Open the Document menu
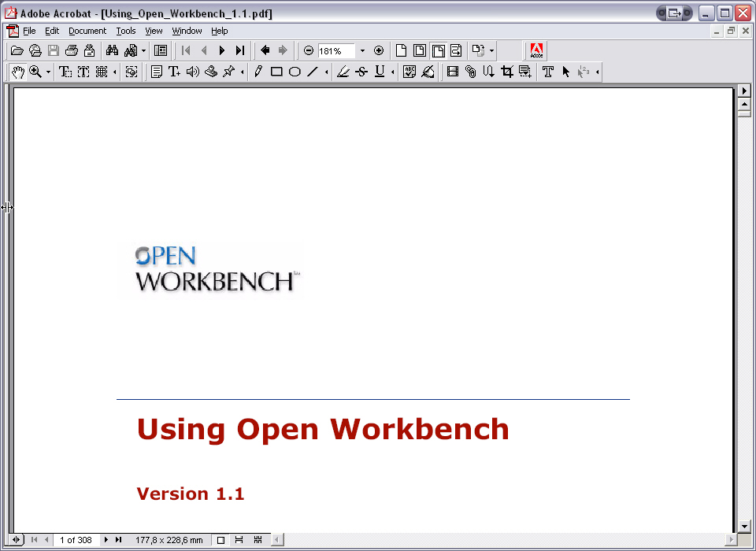Image resolution: width=756 pixels, height=551 pixels. (x=87, y=31)
